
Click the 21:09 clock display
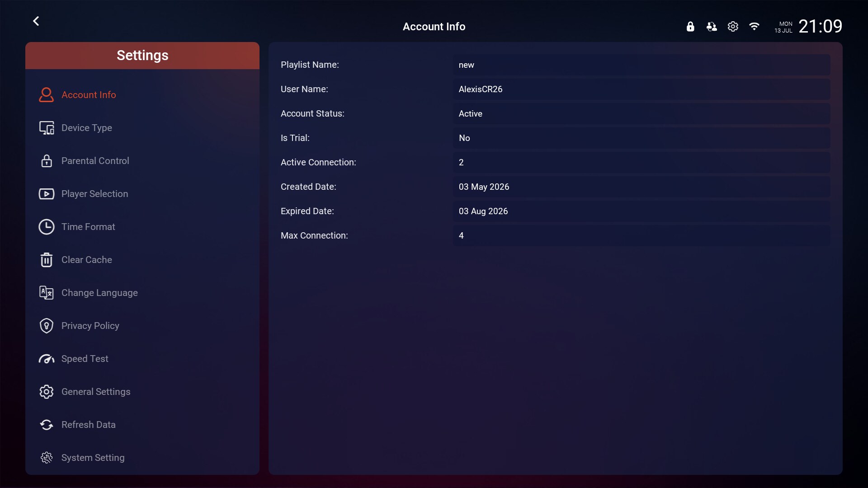[820, 27]
